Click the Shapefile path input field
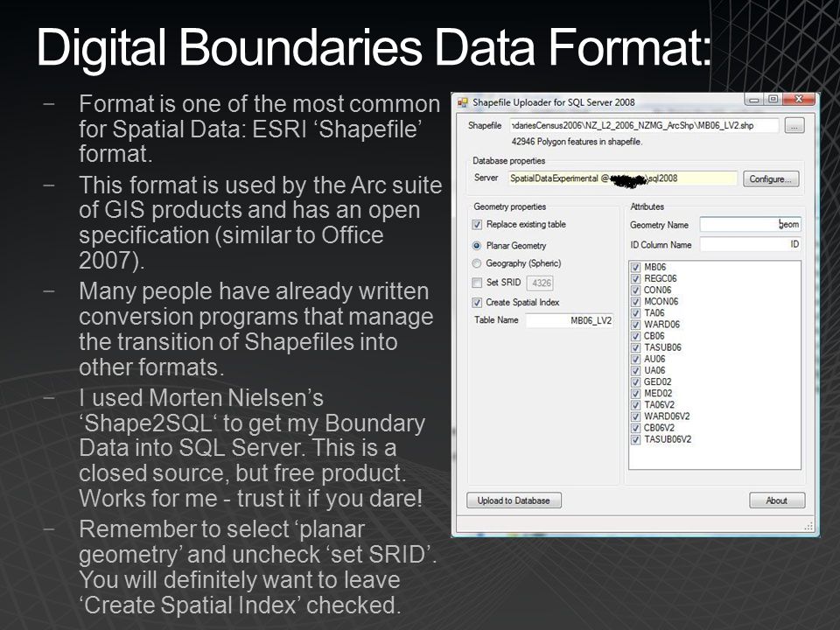The width and height of the screenshot is (840, 630). click(643, 125)
